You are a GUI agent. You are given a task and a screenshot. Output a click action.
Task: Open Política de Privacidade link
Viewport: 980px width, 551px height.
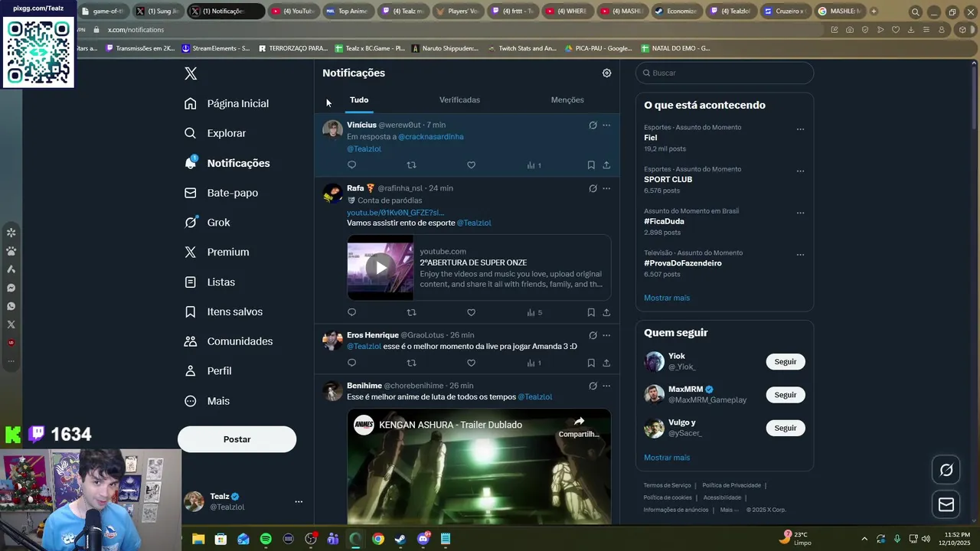pyautogui.click(x=731, y=485)
